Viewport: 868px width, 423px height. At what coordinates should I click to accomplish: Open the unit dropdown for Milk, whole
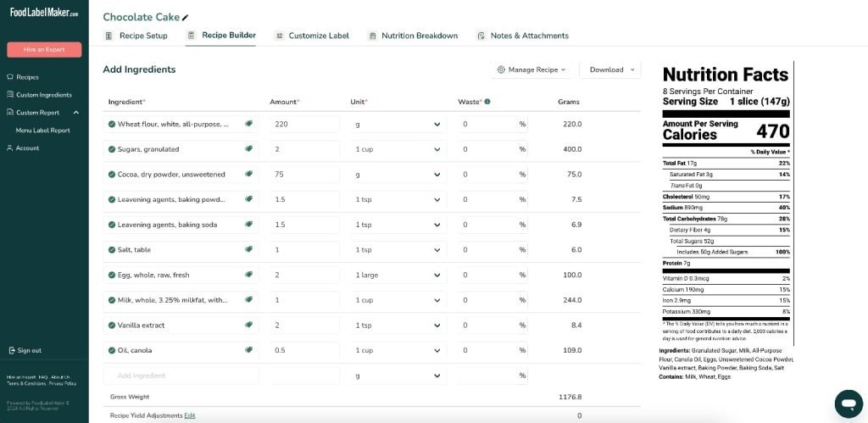coord(398,300)
